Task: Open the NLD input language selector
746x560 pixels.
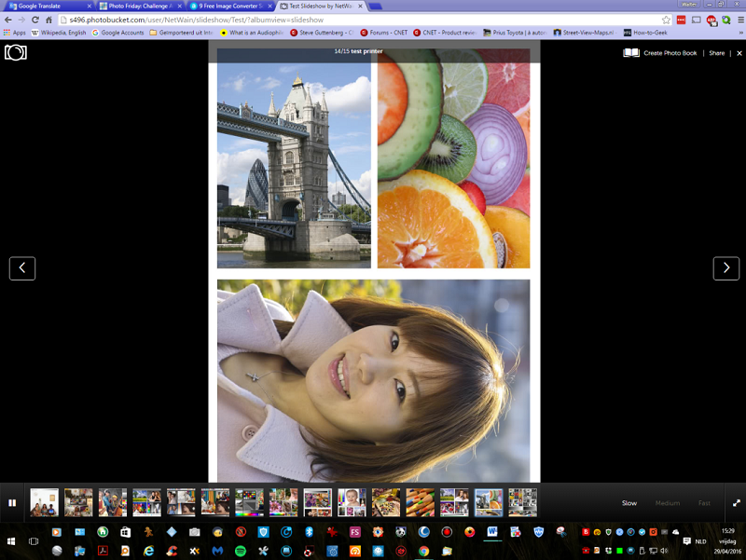Action: click(700, 541)
